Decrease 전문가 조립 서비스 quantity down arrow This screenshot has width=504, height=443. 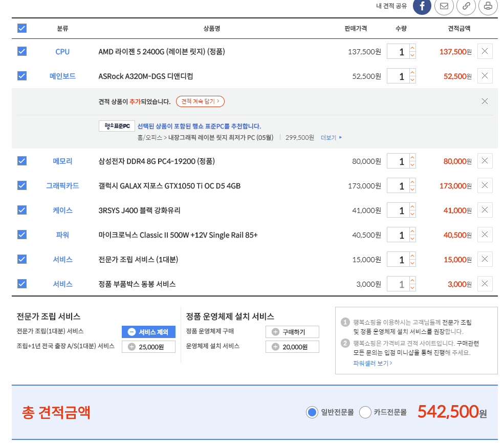[x=412, y=263]
